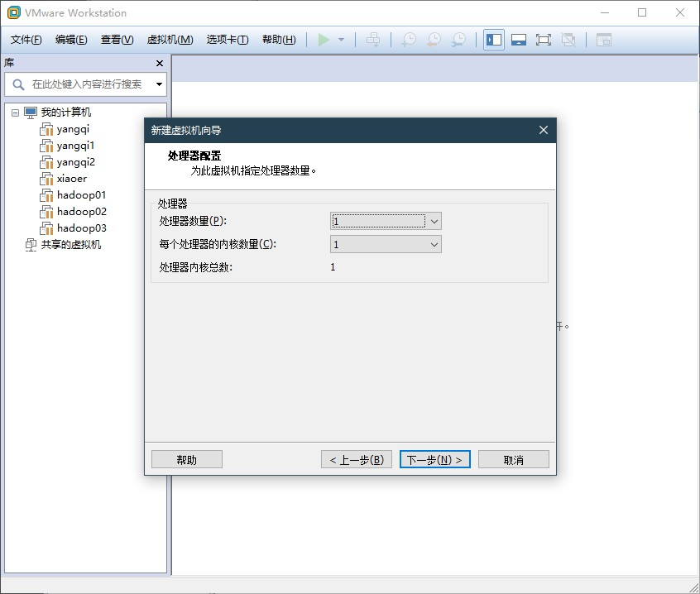700x594 pixels.
Task: Click the 处理器内核总数 label
Action: point(196,267)
